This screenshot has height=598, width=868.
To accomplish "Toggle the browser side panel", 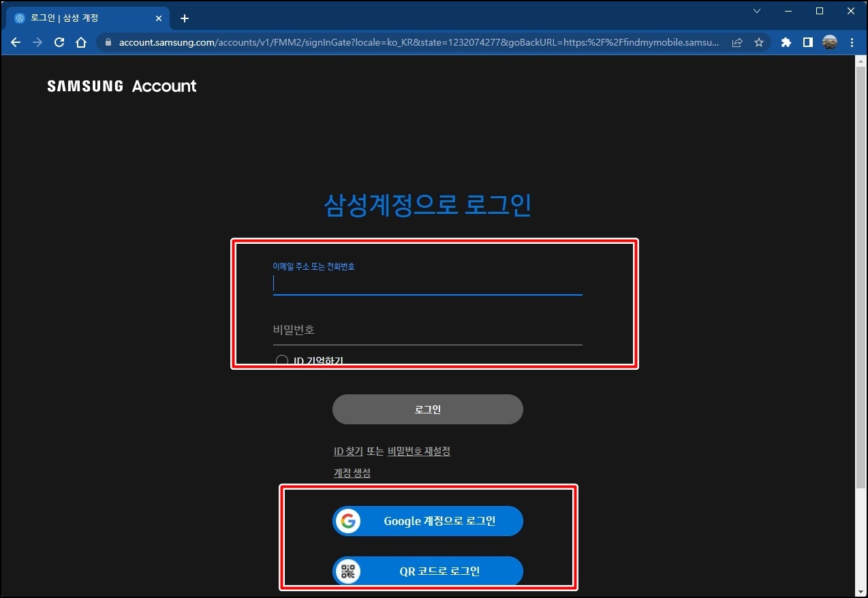I will tap(807, 42).
